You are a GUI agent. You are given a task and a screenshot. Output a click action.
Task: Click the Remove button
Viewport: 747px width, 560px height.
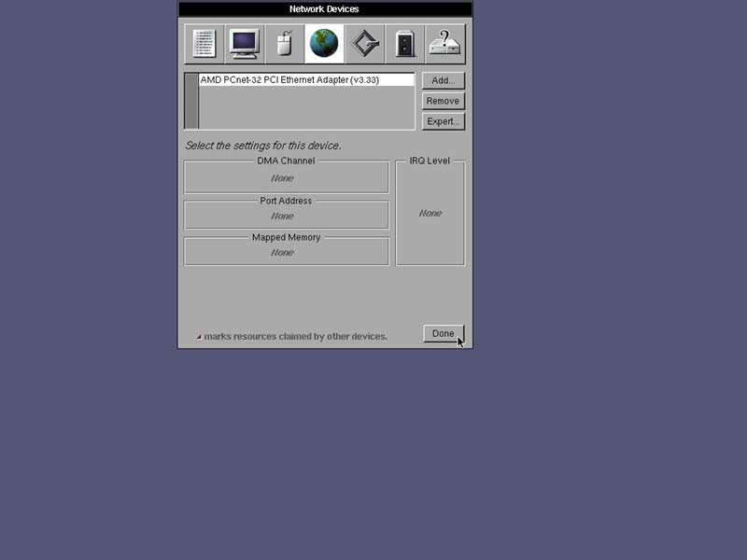[443, 101]
